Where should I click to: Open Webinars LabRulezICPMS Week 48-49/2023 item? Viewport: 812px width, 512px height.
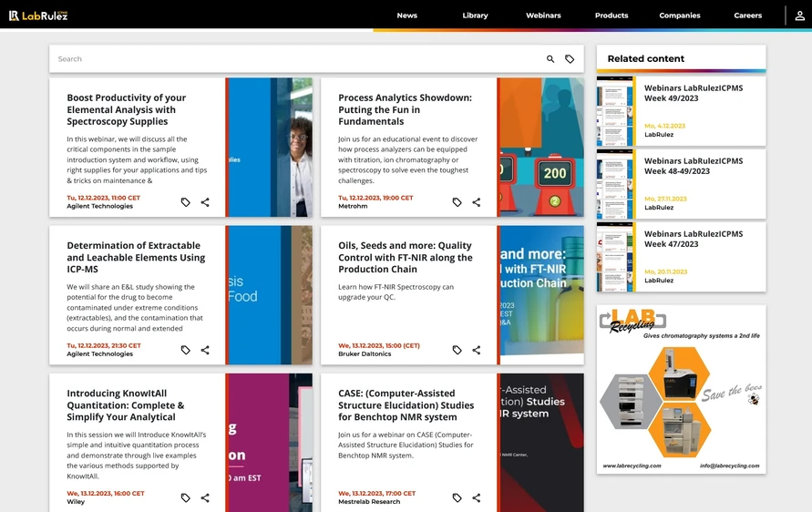click(694, 166)
